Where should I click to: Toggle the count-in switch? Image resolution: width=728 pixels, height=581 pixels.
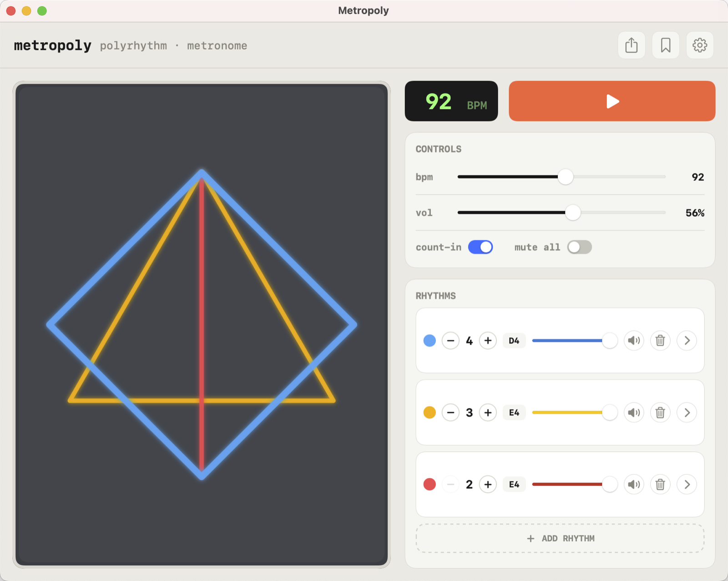tap(480, 247)
